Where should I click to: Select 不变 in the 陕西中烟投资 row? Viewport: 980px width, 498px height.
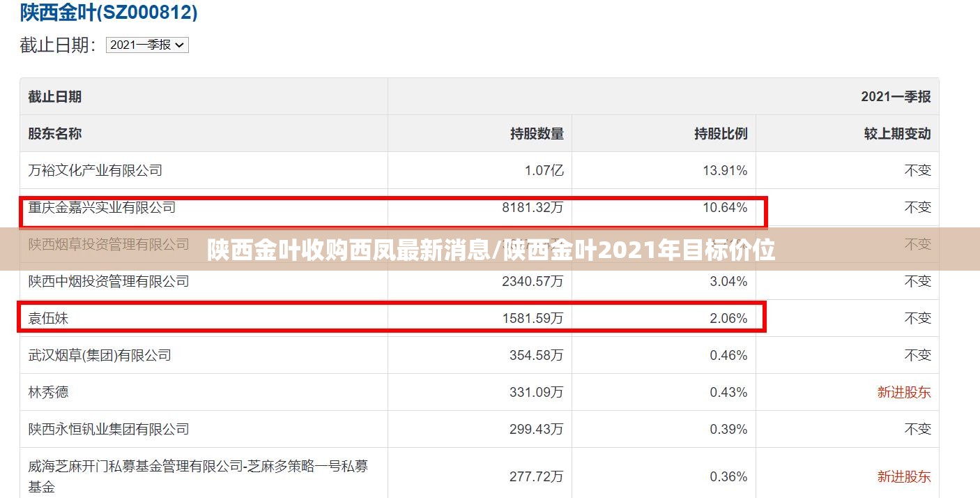pyautogui.click(x=918, y=281)
